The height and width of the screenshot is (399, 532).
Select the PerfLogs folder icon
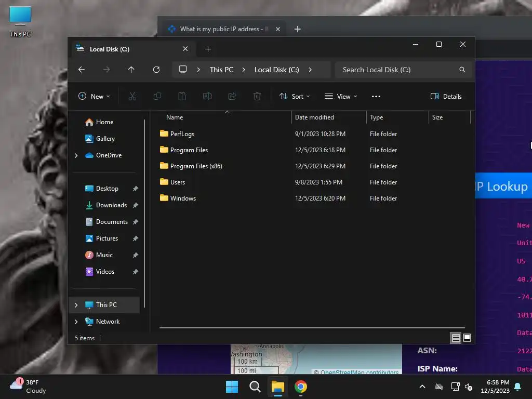[164, 134]
